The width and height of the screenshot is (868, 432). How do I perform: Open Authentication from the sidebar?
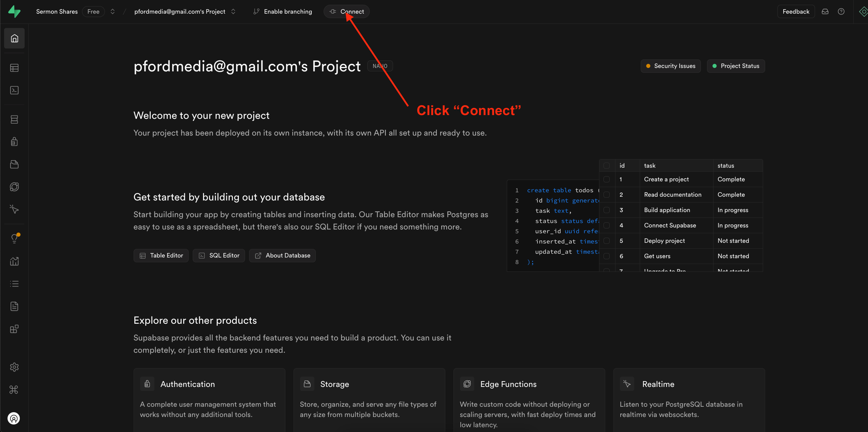(x=14, y=141)
